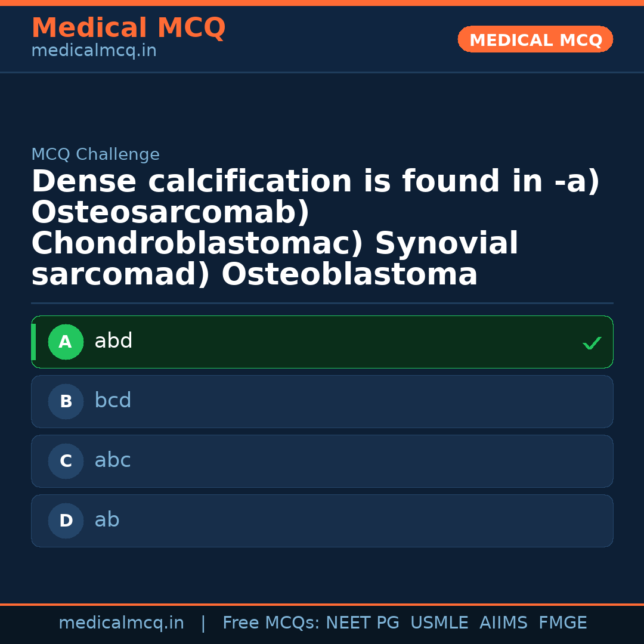This screenshot has height=644, width=644.
Task: Open the USMLE section
Action: pos(439,623)
